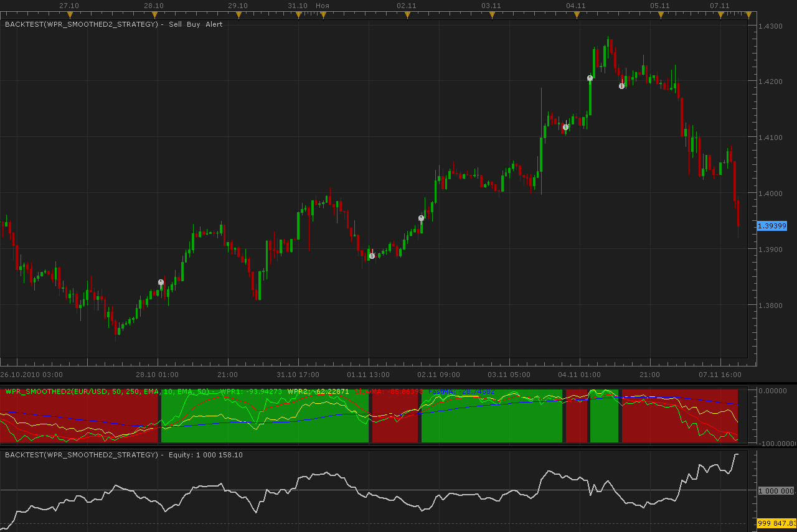Click the WPR_SMOOTHED2(EUR/USD, 50, 250...) indicator title
This screenshot has width=797, height=532.
click(x=107, y=391)
